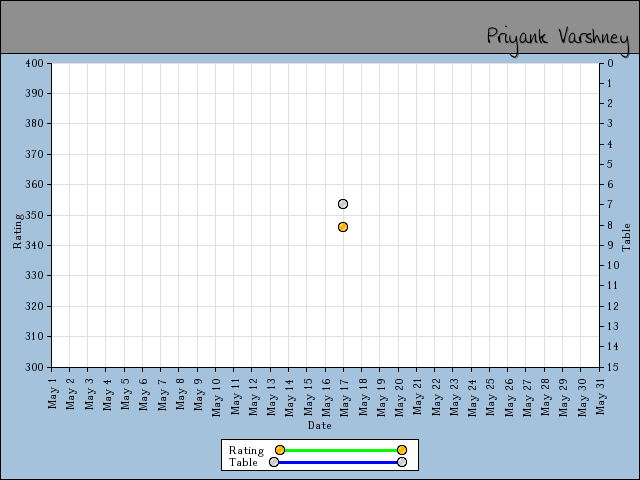
Task: Click the right Table axis title
Action: coord(627,236)
